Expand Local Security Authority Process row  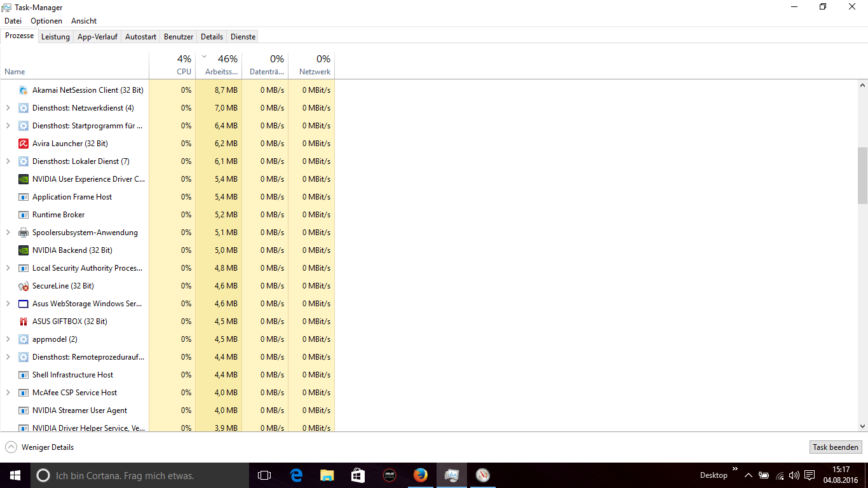point(8,268)
